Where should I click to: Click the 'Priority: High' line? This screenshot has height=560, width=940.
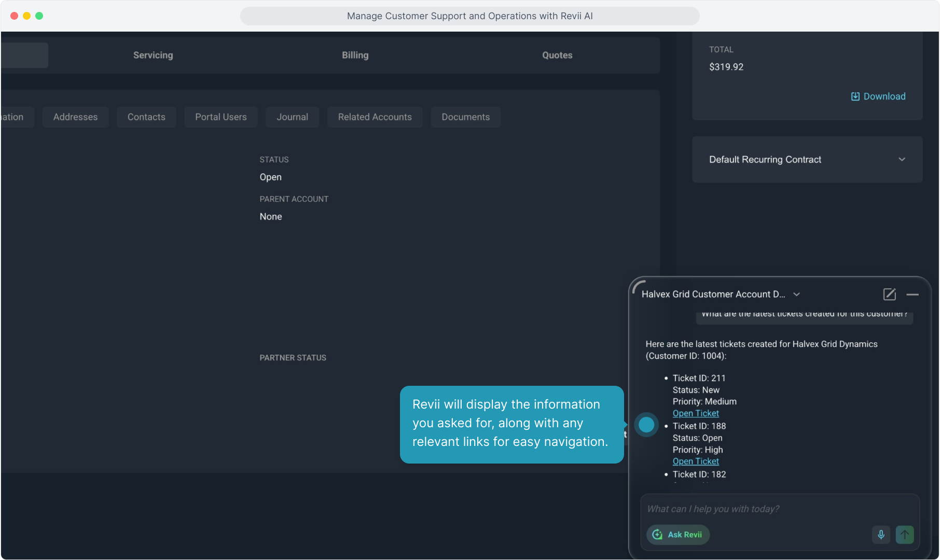pyautogui.click(x=698, y=450)
